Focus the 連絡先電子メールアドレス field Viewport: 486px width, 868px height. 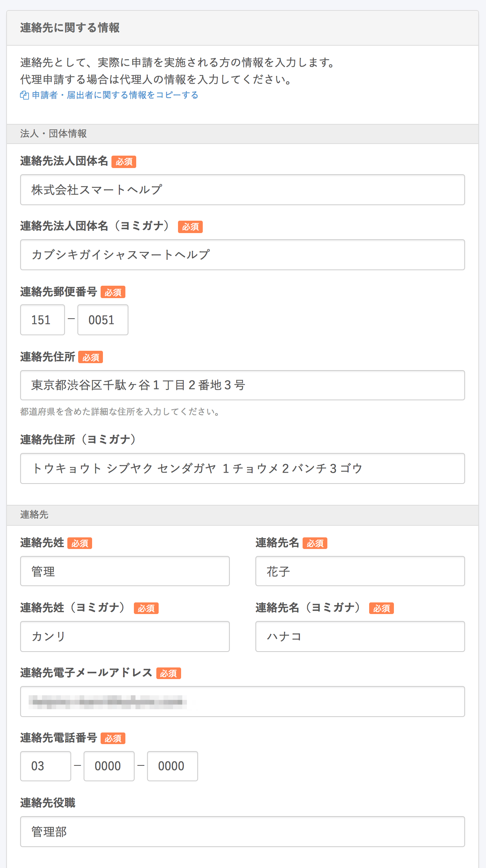coord(243,702)
